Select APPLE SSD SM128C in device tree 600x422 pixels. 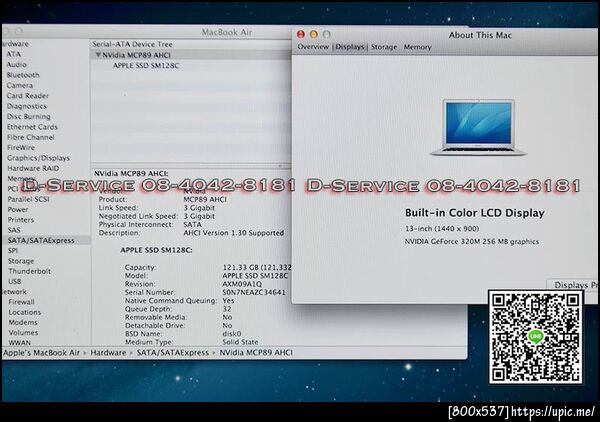[x=146, y=66]
